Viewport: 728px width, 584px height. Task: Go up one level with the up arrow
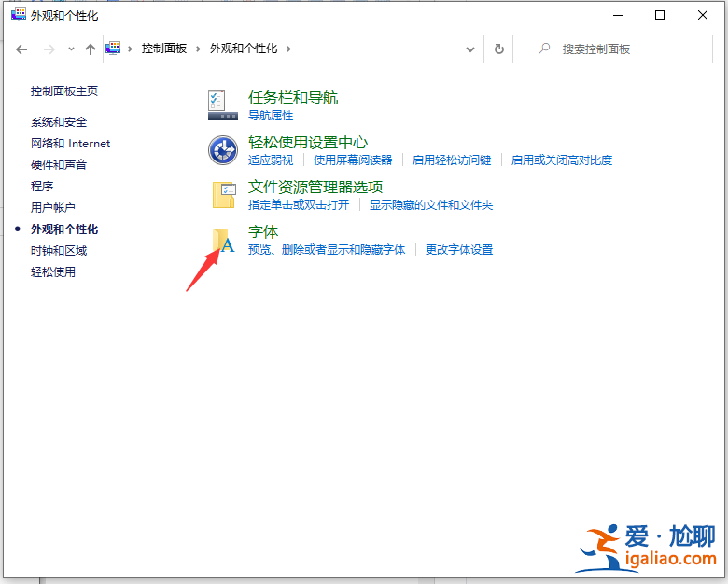[x=91, y=49]
